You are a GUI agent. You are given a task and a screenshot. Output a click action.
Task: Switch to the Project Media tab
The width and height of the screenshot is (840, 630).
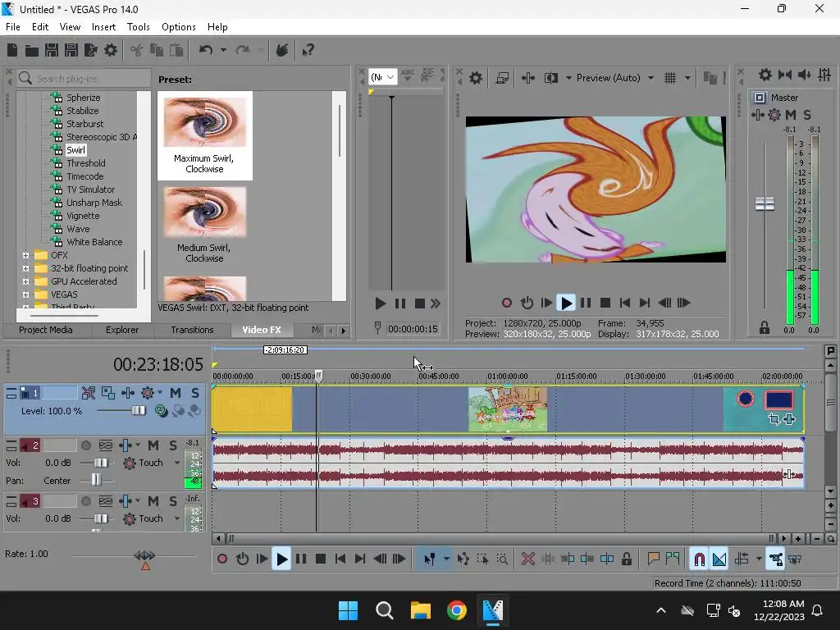point(46,330)
